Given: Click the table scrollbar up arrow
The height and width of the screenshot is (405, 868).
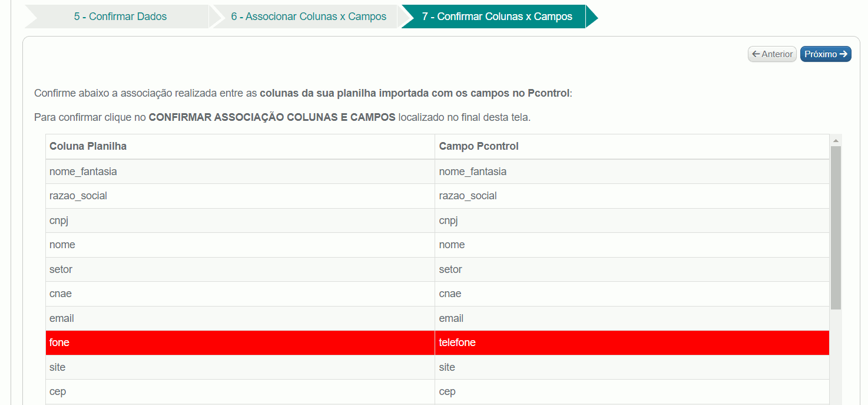Looking at the screenshot, I should tap(836, 140).
